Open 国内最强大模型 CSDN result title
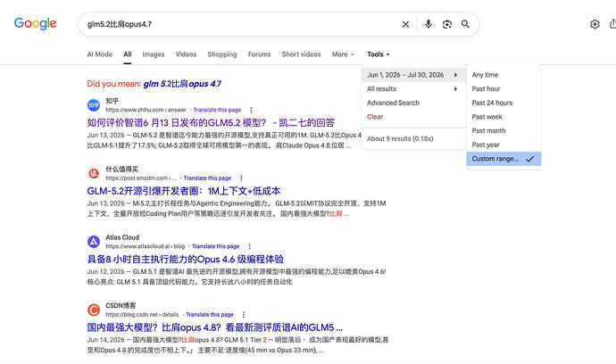Screen dimensions: 616x364 point(215,327)
